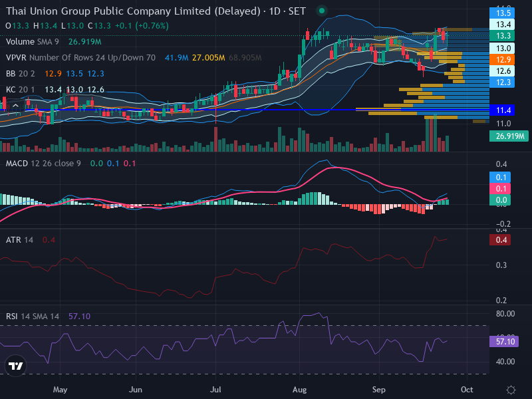The height and width of the screenshot is (399, 532).
Task: Click the VPVR 68.905M total value
Action: click(245, 58)
